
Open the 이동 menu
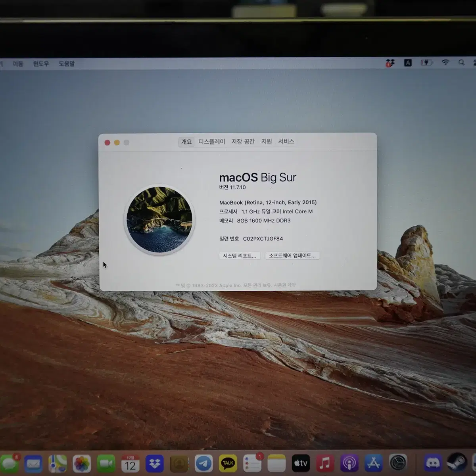pos(18,63)
